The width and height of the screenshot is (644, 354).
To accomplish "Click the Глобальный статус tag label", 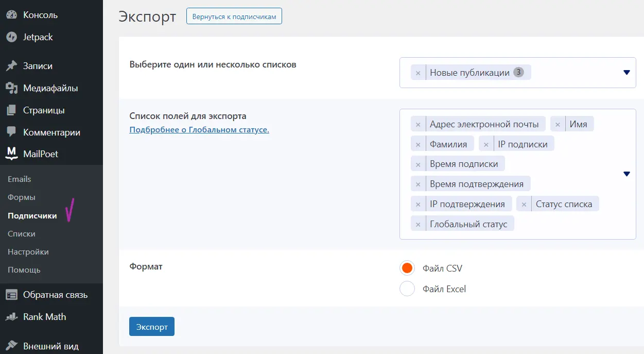I will pos(468,225).
